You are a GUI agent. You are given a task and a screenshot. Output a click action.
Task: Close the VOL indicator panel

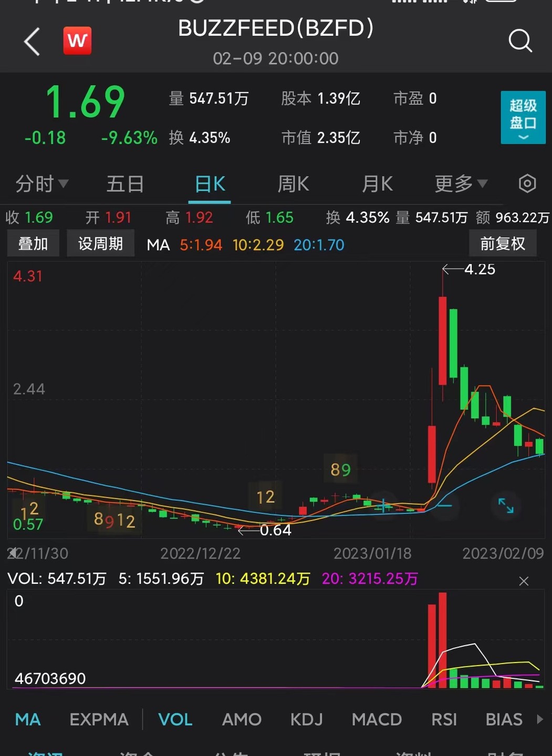[x=523, y=581]
